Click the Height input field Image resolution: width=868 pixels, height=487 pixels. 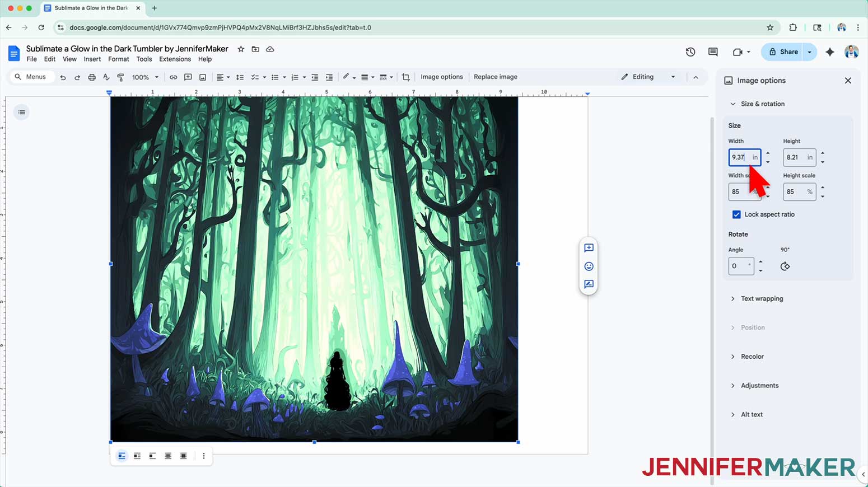click(799, 157)
